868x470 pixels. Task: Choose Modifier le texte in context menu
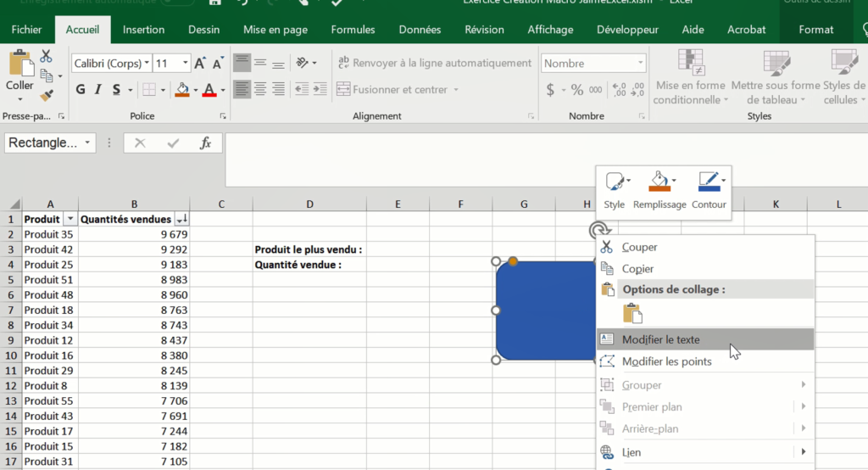point(661,339)
